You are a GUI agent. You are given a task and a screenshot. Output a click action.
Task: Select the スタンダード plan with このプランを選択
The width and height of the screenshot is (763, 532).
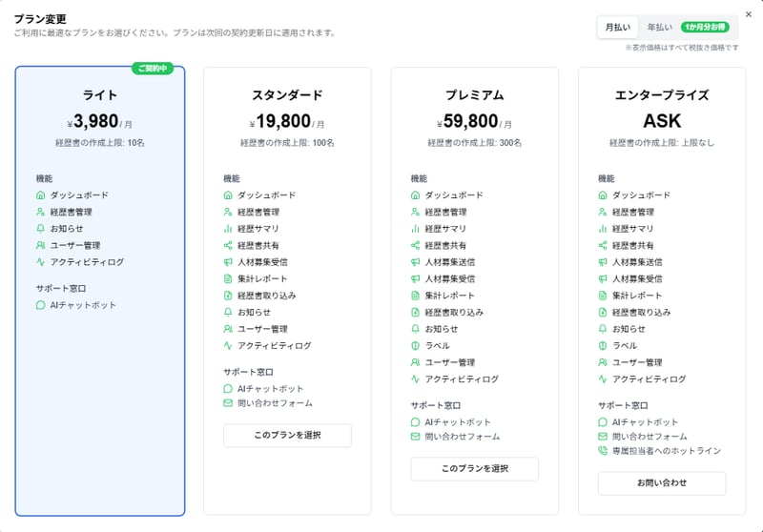pos(287,435)
